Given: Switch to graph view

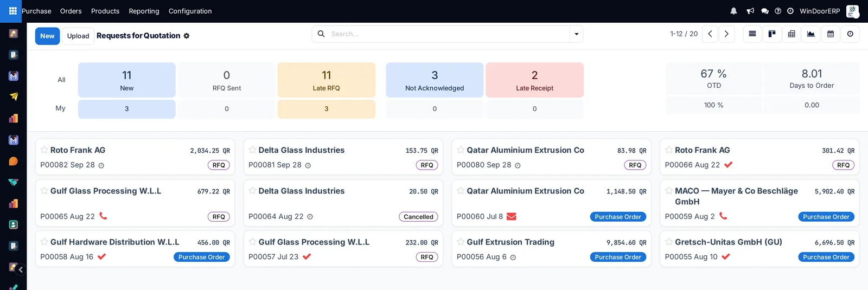Looking at the screenshot, I should [x=811, y=34].
